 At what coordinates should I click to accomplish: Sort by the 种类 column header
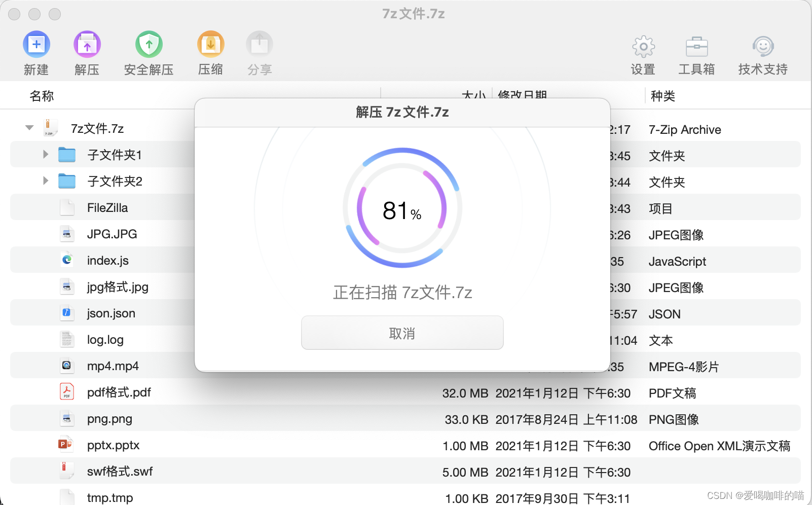[662, 96]
